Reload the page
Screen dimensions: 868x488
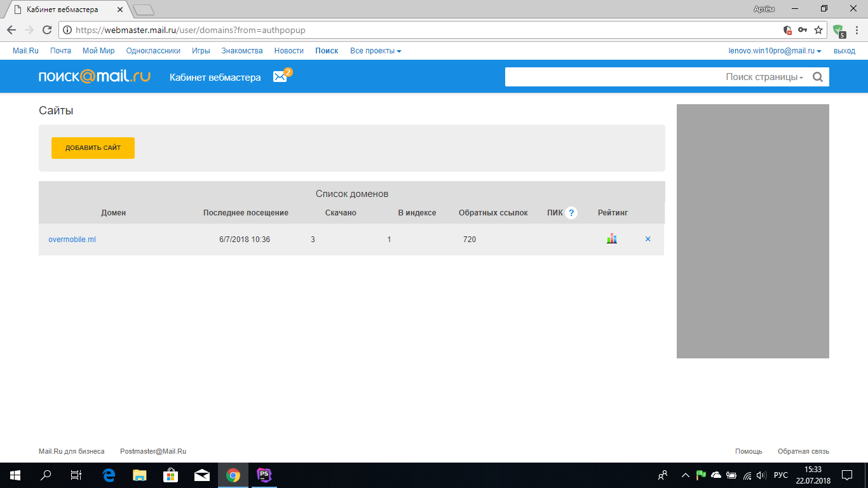46,30
